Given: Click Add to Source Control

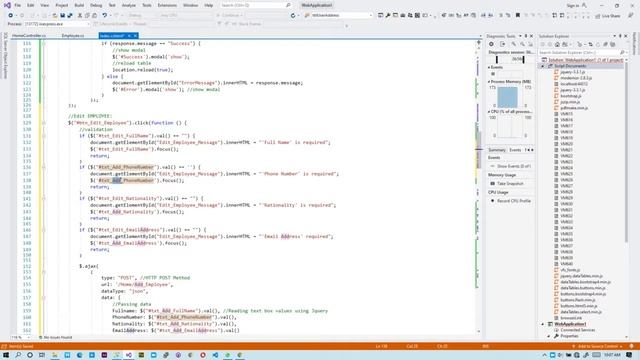Looking at the screenshot, I should click(598, 346).
